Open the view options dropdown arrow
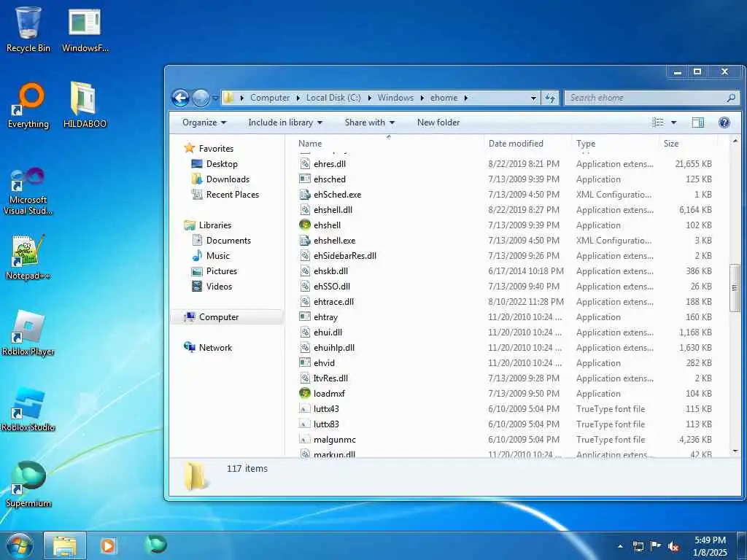Image resolution: width=747 pixels, height=560 pixels. coord(673,122)
